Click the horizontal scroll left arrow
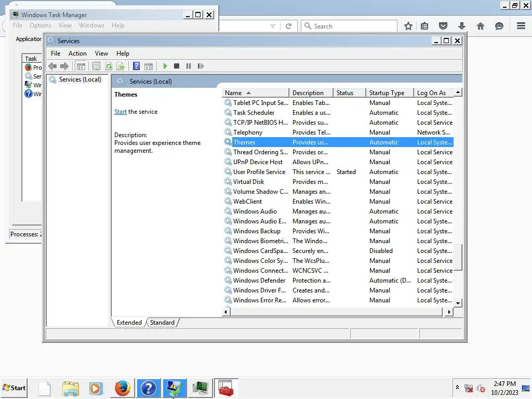 [226, 312]
